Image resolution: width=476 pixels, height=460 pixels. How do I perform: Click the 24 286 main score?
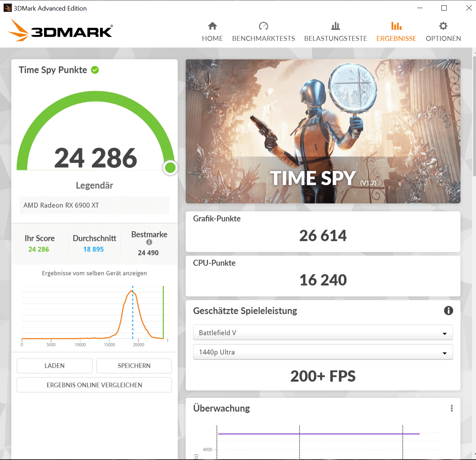coord(95,158)
